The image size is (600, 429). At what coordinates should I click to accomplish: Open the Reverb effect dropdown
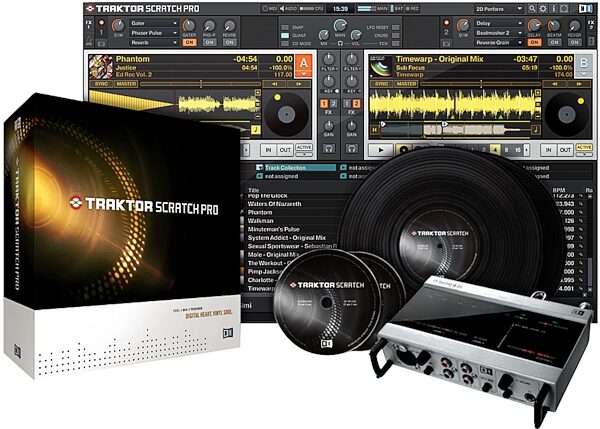154,42
